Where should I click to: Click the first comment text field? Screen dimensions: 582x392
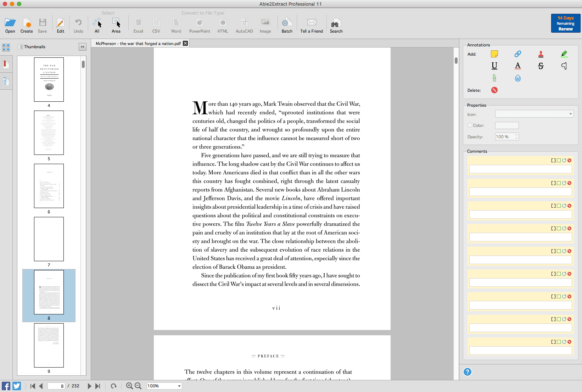click(x=520, y=169)
